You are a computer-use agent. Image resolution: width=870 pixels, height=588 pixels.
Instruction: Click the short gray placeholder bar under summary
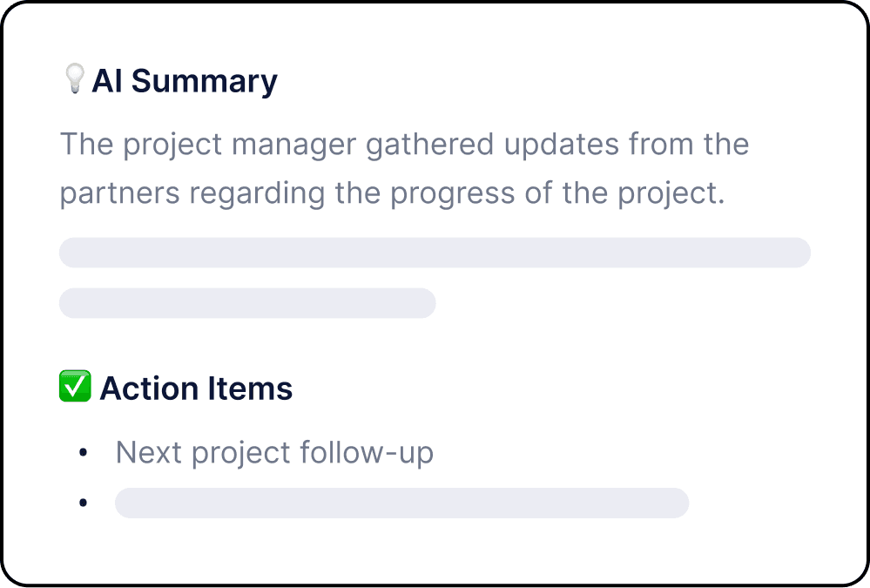pos(247,303)
